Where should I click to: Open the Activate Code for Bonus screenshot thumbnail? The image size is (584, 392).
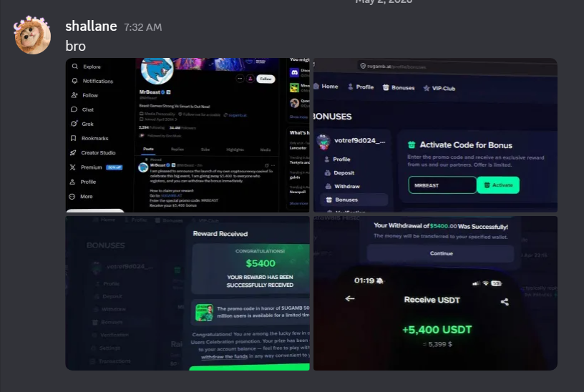tap(435, 135)
